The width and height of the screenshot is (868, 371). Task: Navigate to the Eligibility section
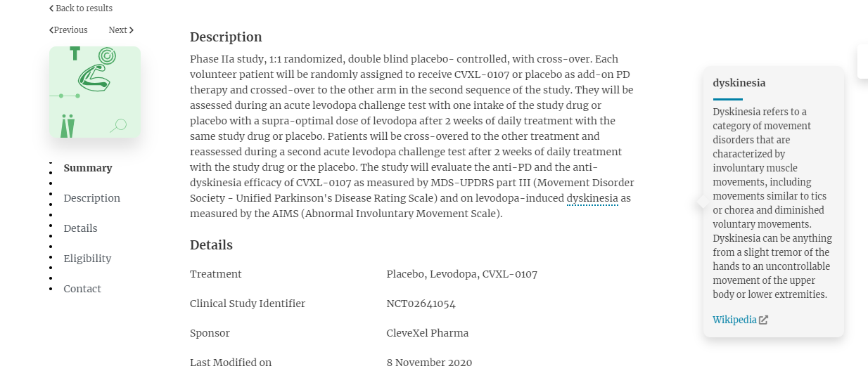tap(88, 259)
